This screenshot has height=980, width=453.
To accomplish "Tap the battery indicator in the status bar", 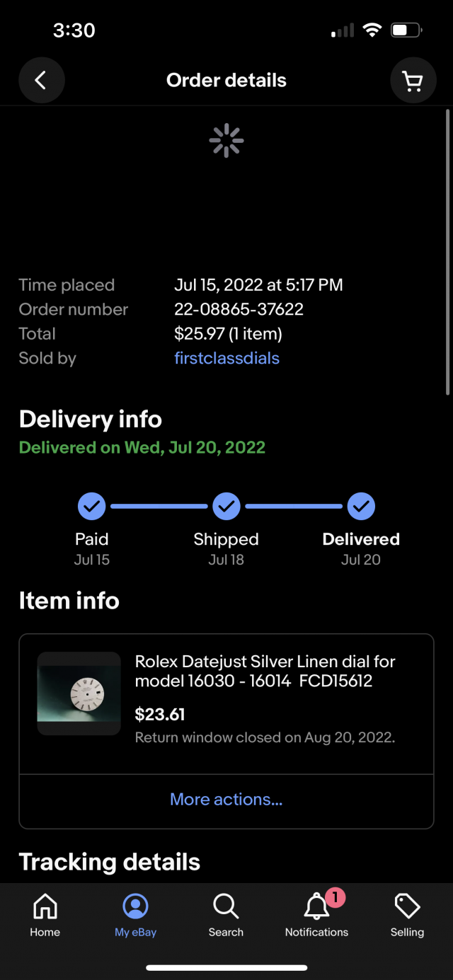I will [x=406, y=30].
